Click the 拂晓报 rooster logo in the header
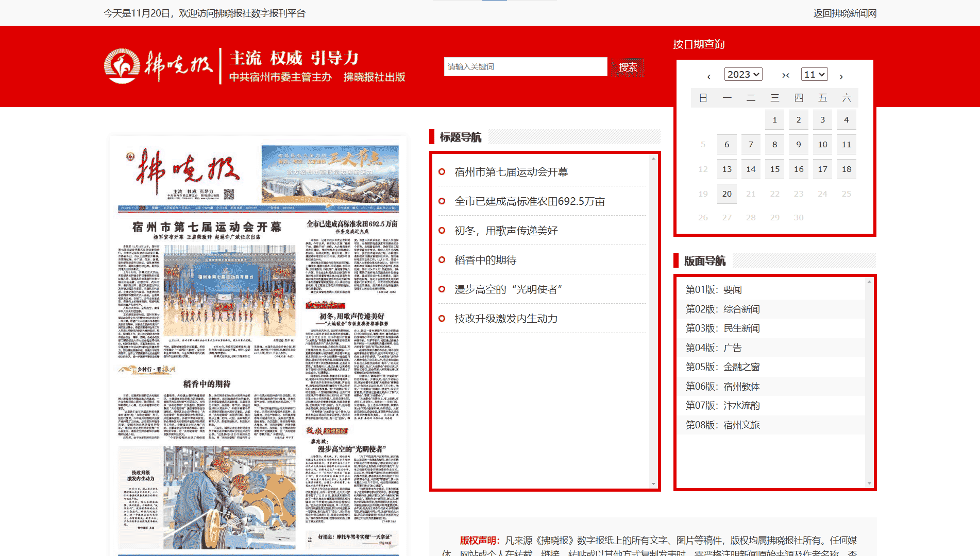This screenshot has height=556, width=980. 122,66
